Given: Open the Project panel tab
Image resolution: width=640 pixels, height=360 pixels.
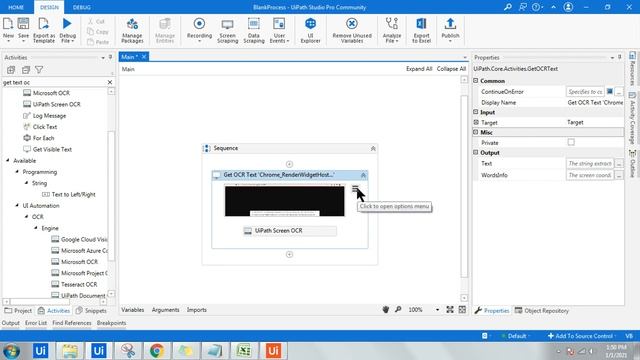Looking at the screenshot, I should click(18, 311).
